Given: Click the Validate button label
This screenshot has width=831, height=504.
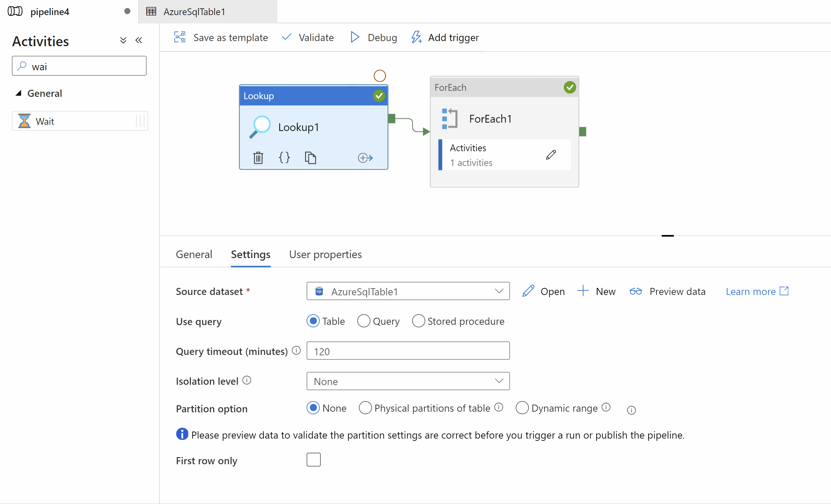Looking at the screenshot, I should click(x=316, y=38).
